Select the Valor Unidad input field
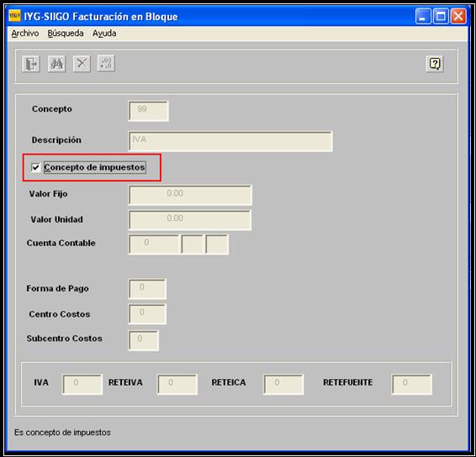 pos(190,220)
